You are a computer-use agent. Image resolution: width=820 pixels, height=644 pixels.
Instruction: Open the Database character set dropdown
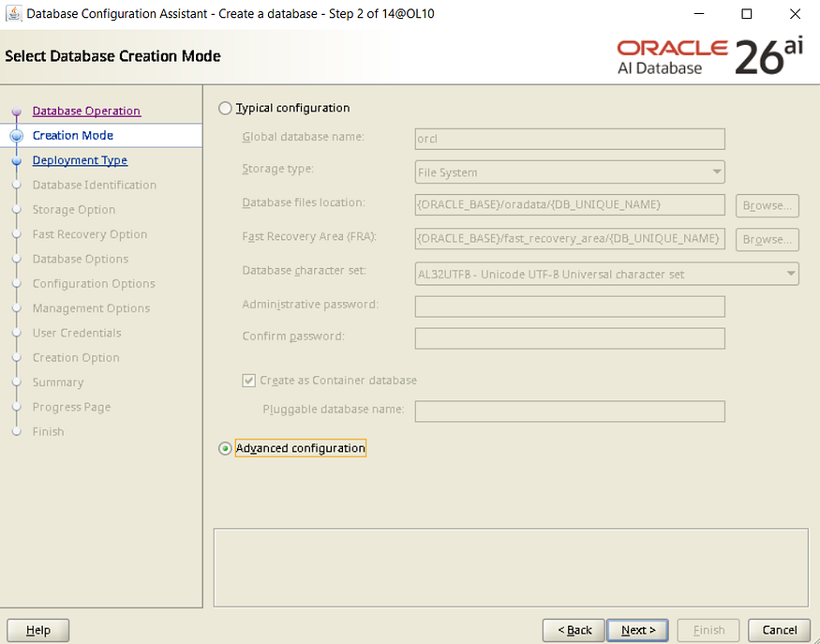coord(606,274)
